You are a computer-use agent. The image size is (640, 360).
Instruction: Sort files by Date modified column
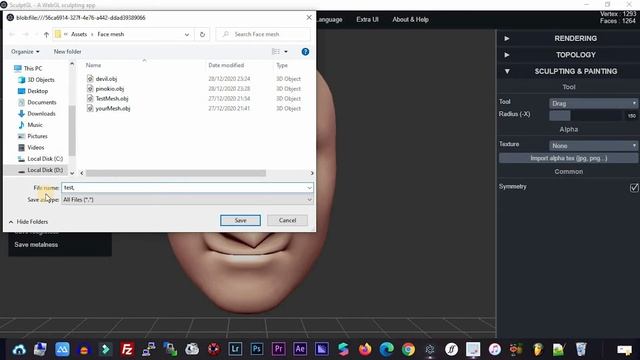point(226,65)
